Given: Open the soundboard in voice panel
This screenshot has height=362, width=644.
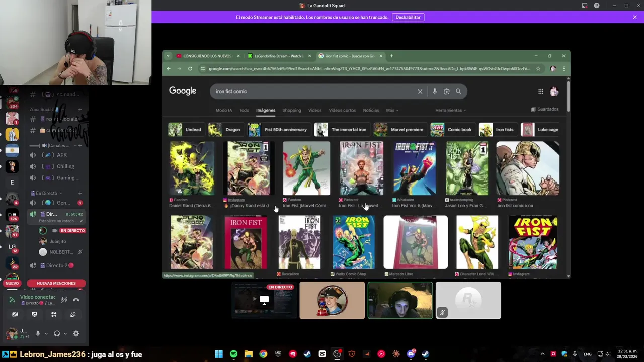Looking at the screenshot, I should [73, 314].
